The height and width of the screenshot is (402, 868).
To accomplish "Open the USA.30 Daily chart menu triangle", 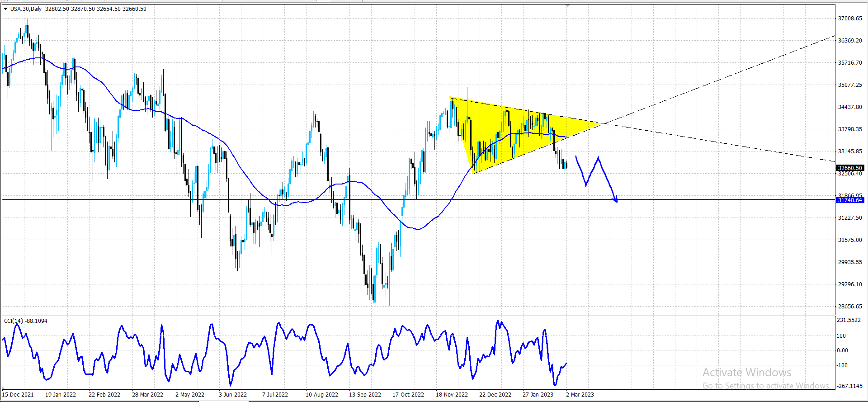I will [x=5, y=9].
